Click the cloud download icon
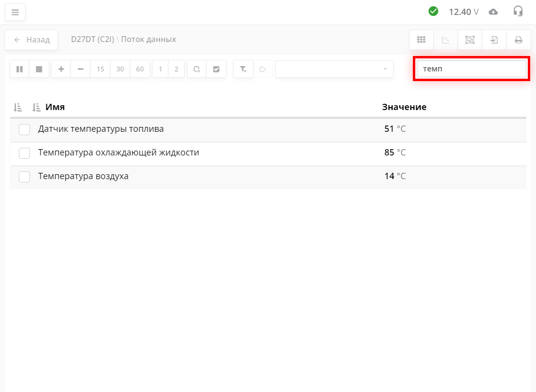The width and height of the screenshot is (536, 392). pos(493,12)
